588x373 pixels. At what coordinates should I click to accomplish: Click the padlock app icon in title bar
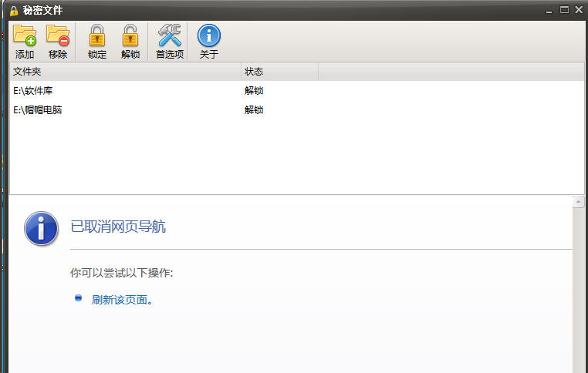(13, 10)
